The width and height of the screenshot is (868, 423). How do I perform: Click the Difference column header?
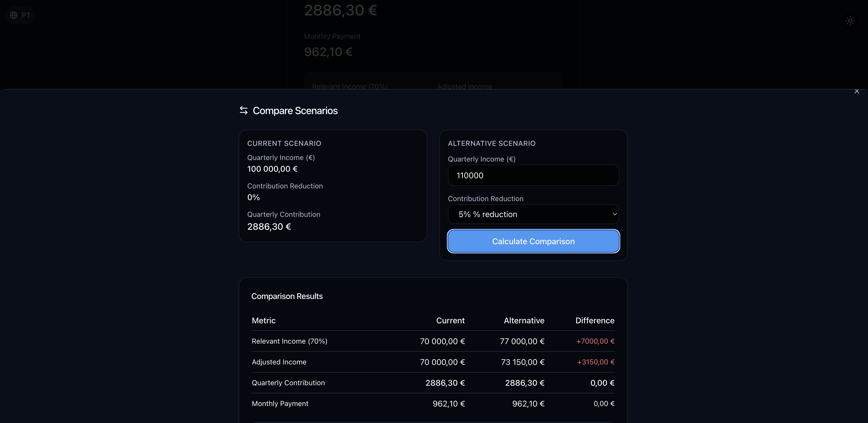[x=595, y=321]
